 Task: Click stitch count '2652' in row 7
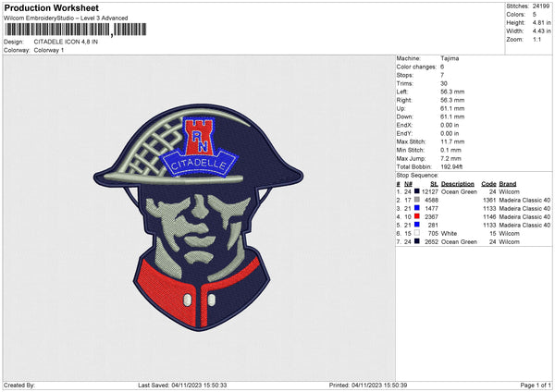pyautogui.click(x=431, y=241)
